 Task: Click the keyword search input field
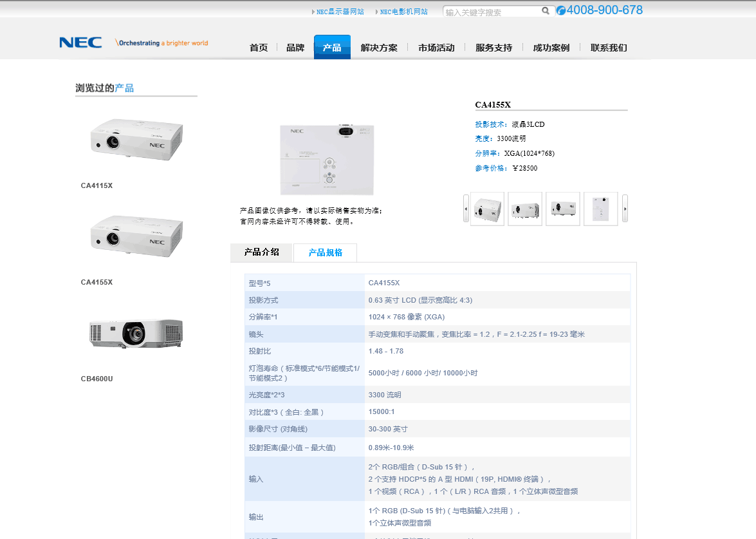click(490, 12)
